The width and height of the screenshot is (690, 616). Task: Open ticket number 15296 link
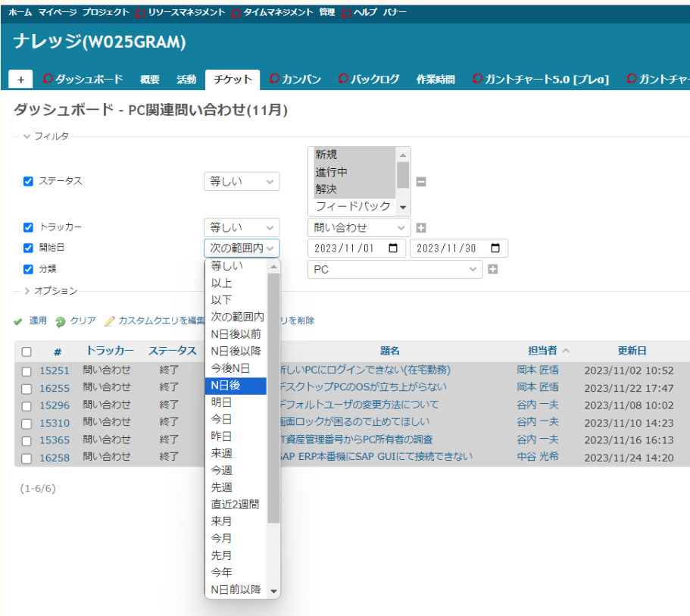[55, 405]
